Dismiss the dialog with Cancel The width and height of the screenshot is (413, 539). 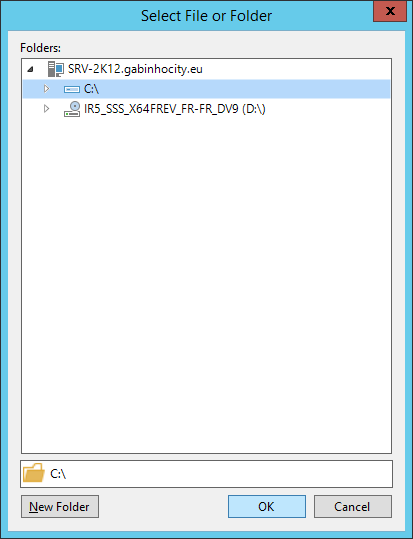pos(352,506)
